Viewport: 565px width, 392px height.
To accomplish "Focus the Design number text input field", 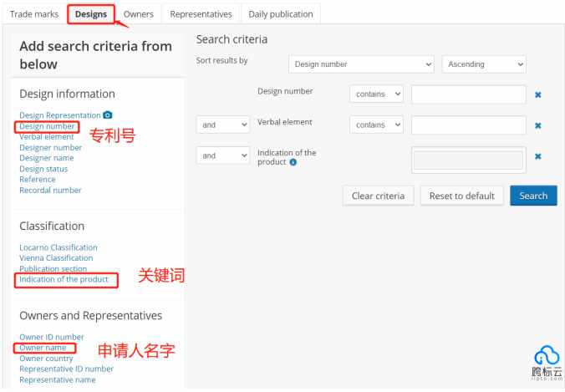I will pos(468,94).
